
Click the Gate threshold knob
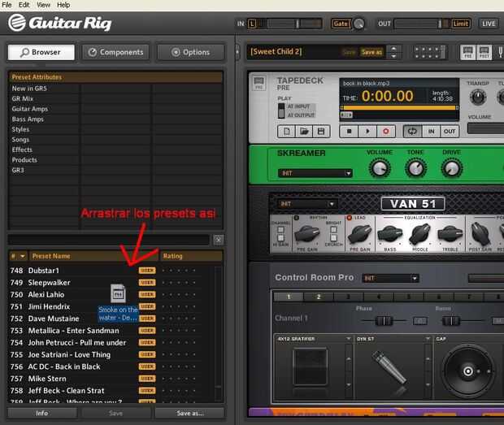click(358, 24)
